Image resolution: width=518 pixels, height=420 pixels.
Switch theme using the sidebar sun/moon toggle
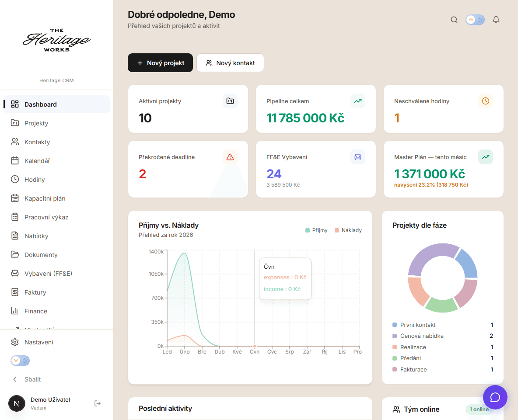20,360
